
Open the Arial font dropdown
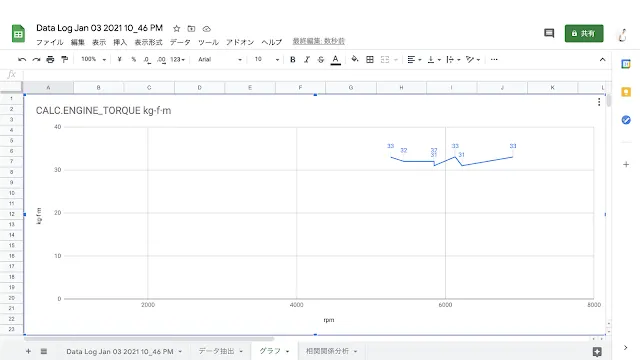[220, 60]
